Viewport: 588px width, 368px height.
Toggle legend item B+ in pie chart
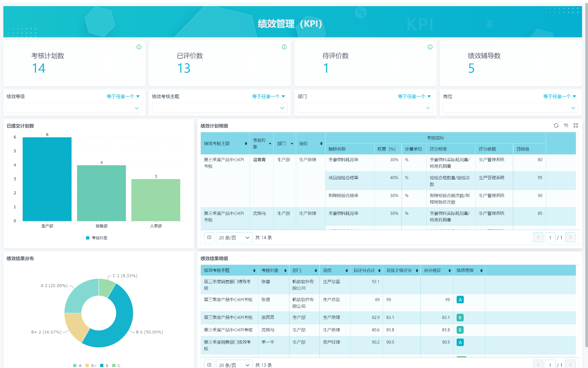point(91,365)
